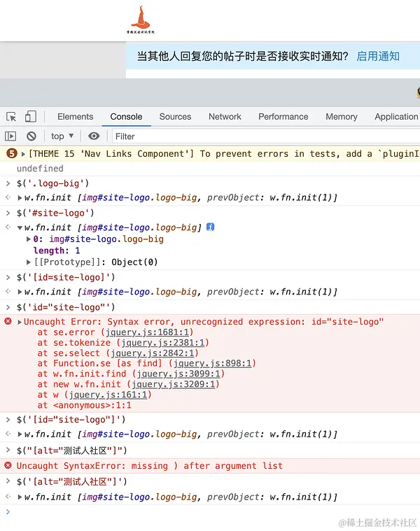
Task: Expand the last w.fn.init result row
Action: (x=20, y=497)
